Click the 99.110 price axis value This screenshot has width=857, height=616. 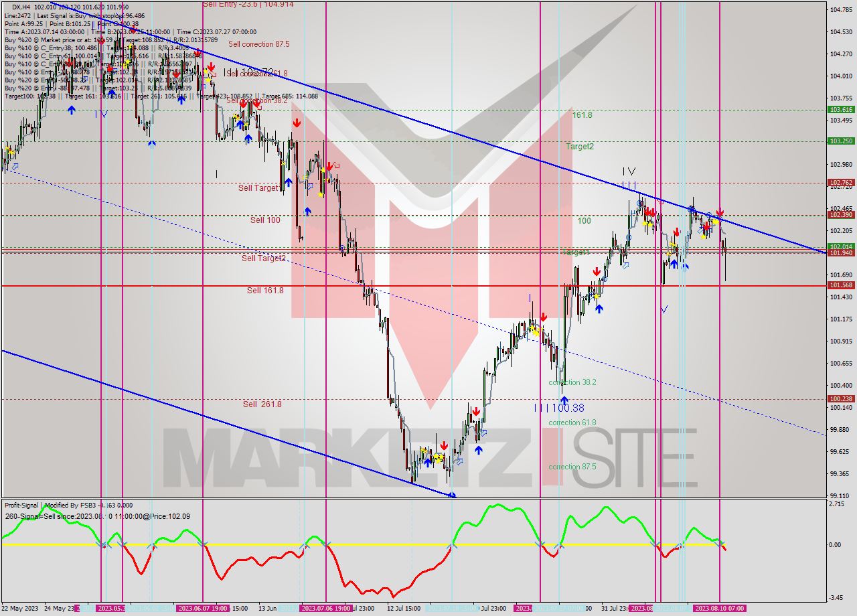pyautogui.click(x=840, y=495)
